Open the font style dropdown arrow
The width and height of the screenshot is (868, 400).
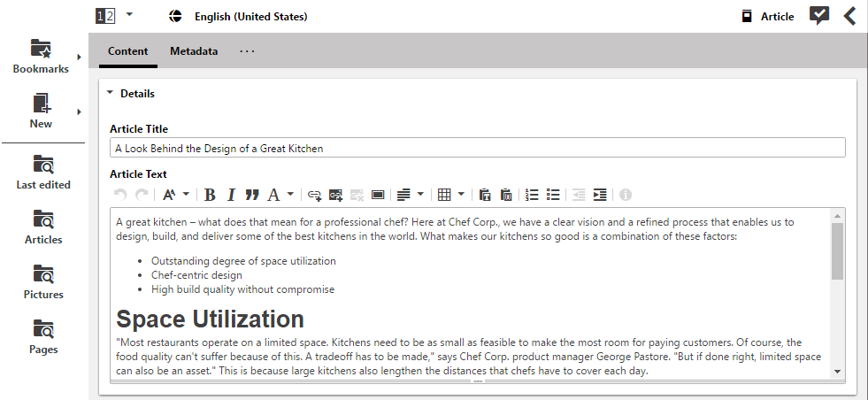290,194
